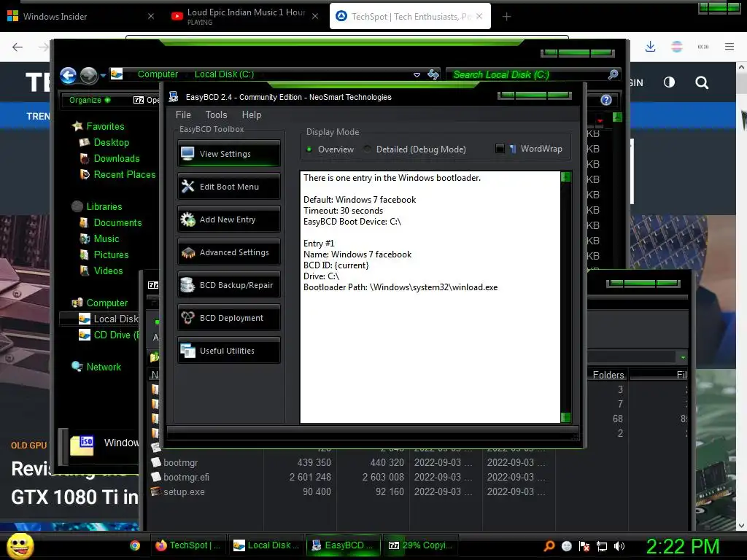Switch to 29% Copying taskbar button
The image size is (747, 560).
(x=421, y=545)
